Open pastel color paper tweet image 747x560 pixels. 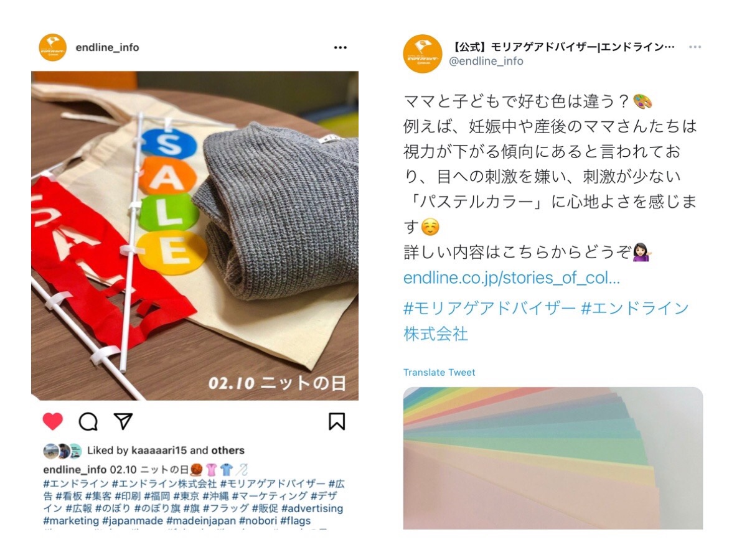click(553, 458)
